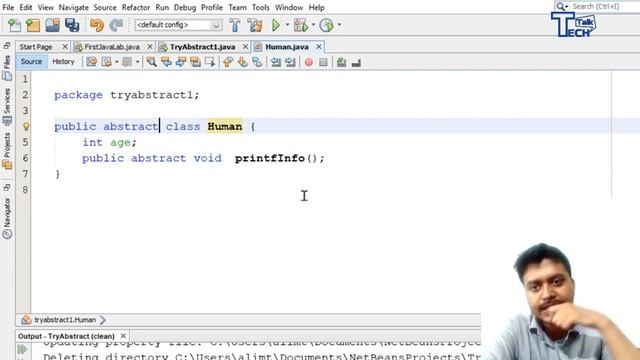640x360 pixels.
Task: Expand the Profile Project dropdown arrow
Action: click(339, 25)
